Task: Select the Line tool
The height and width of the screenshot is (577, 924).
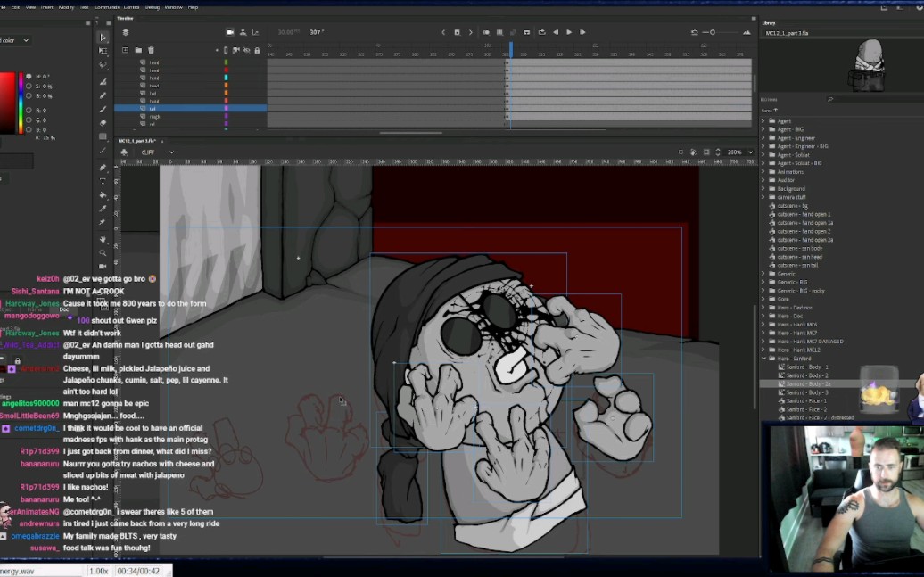Action: coord(103,151)
